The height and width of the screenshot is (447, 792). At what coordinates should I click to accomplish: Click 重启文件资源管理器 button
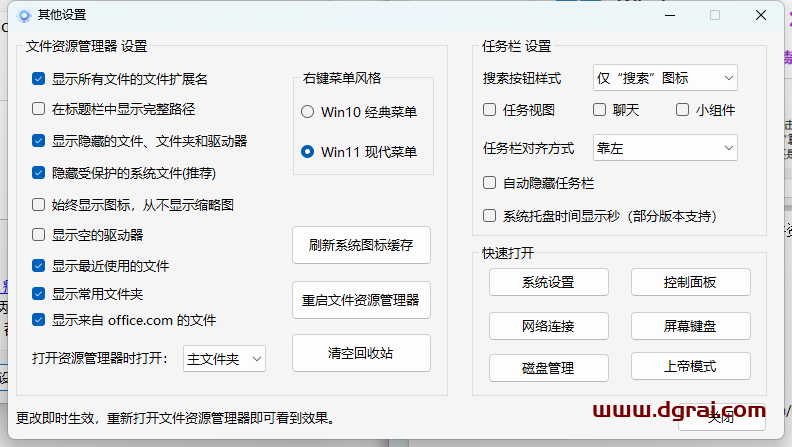tap(361, 300)
